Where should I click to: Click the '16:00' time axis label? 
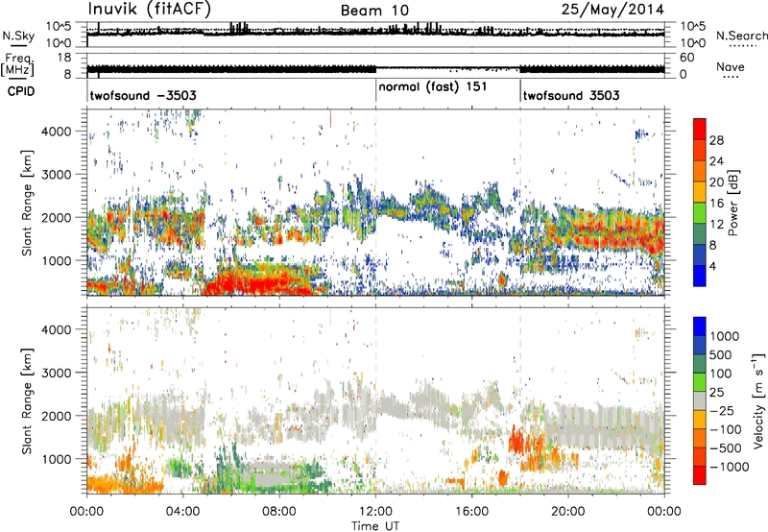[471, 512]
